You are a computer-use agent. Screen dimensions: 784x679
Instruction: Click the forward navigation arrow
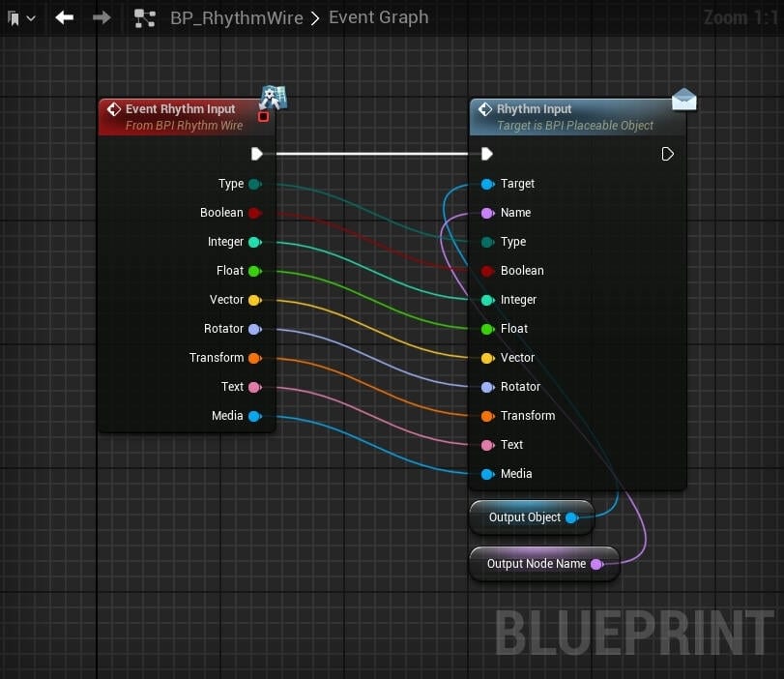tap(103, 17)
